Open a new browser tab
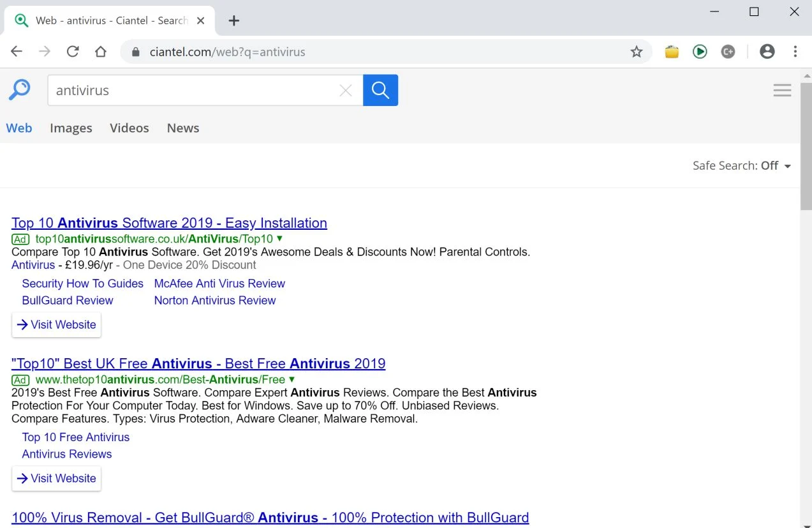The height and width of the screenshot is (528, 812). click(234, 20)
